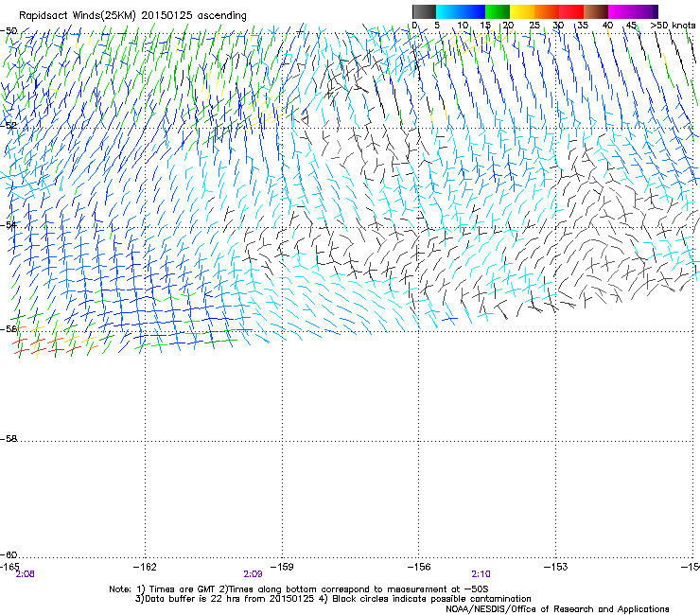The image size is (700, 615).
Task: Click the brown 35-40 knots color segment
Action: coord(596,11)
